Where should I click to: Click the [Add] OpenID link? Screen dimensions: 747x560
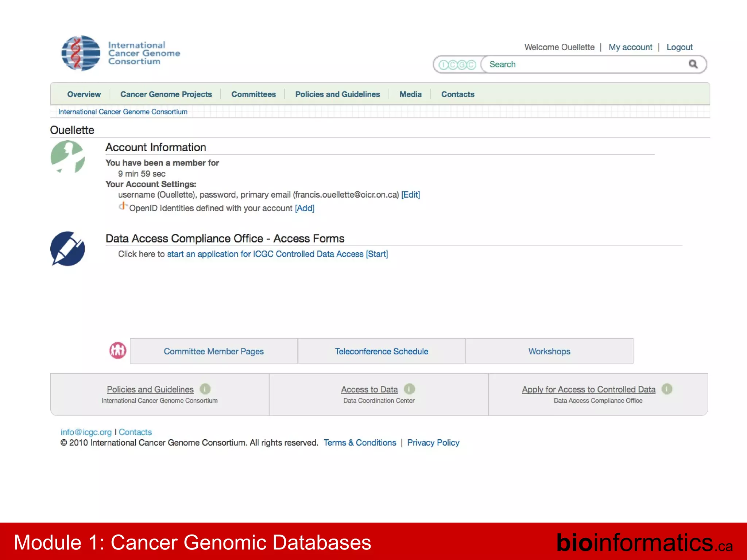point(305,208)
